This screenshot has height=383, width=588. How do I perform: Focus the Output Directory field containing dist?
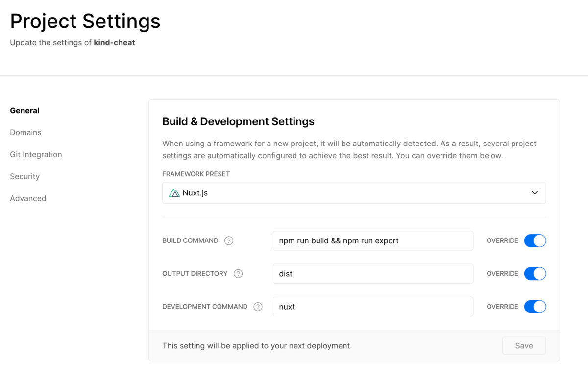tap(373, 274)
